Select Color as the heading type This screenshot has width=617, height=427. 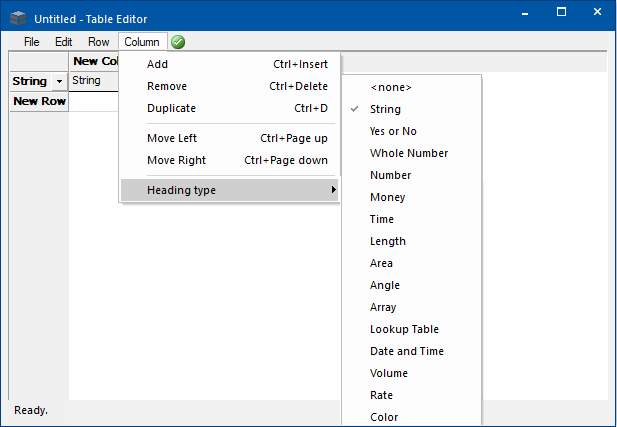pos(384,417)
